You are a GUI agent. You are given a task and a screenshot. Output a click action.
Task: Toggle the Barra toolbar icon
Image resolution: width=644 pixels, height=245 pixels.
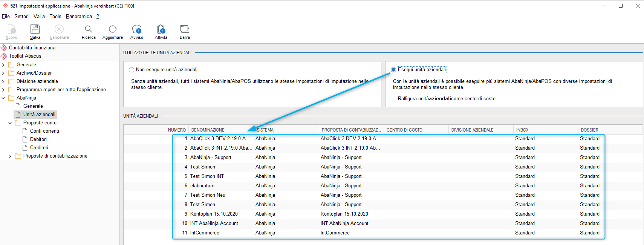pyautogui.click(x=185, y=29)
